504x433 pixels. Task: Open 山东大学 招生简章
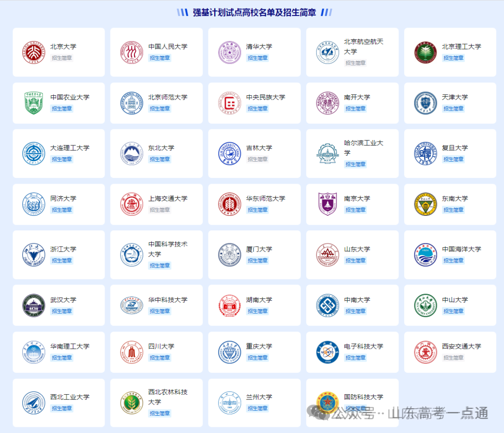pyautogui.click(x=355, y=260)
